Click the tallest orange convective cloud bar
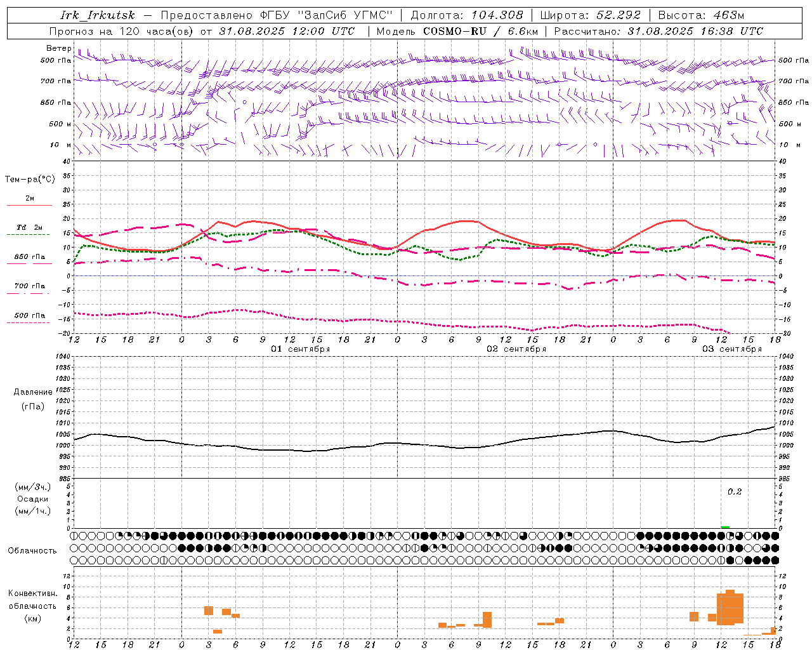 [x=730, y=607]
